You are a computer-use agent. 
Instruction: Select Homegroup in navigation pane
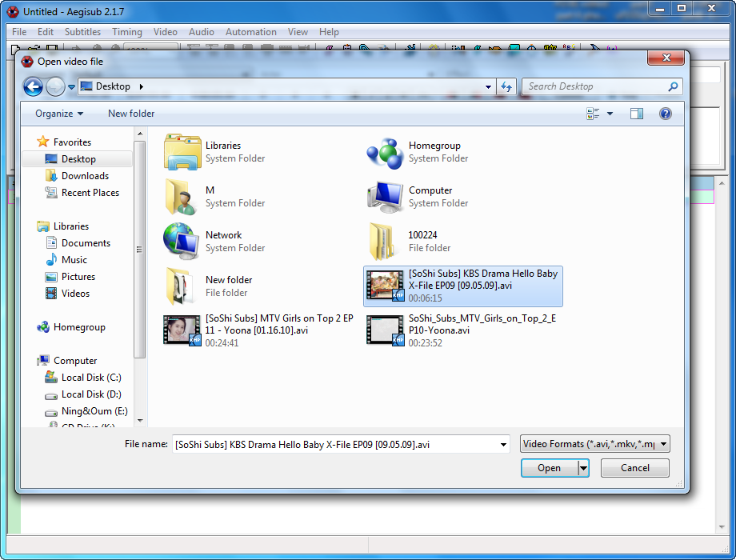click(x=71, y=327)
